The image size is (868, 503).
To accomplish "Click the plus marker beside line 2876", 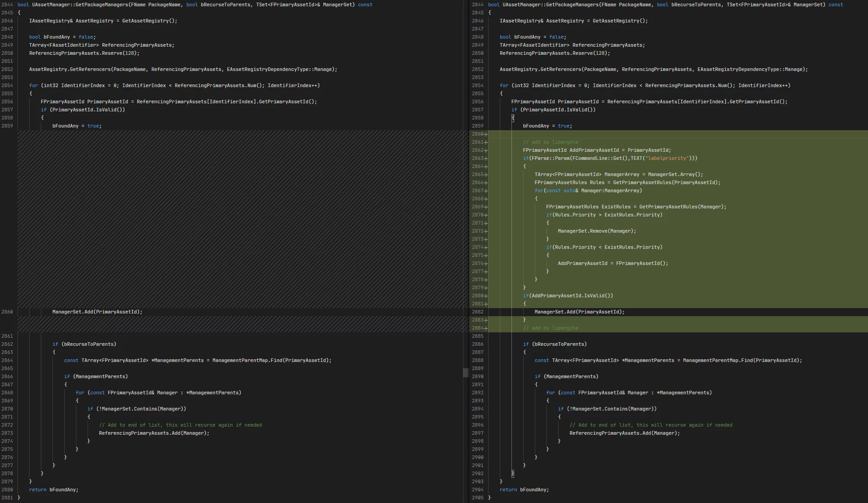I will coord(486,264).
